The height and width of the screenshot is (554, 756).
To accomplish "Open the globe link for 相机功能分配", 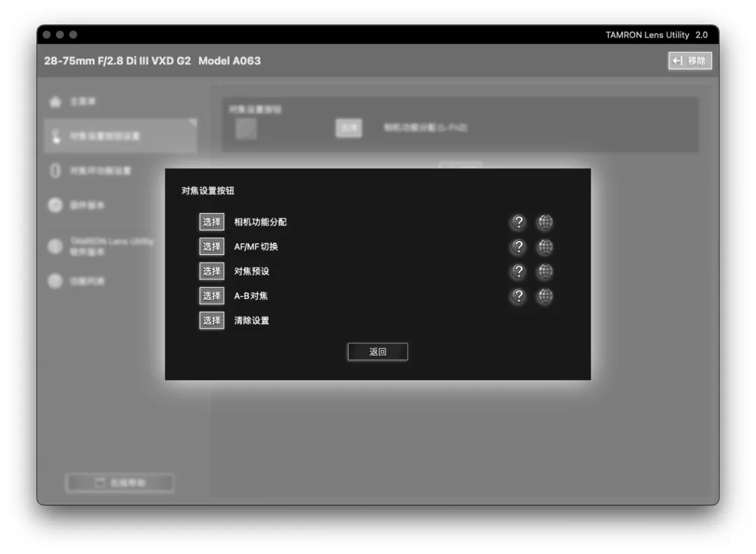I will [x=545, y=222].
